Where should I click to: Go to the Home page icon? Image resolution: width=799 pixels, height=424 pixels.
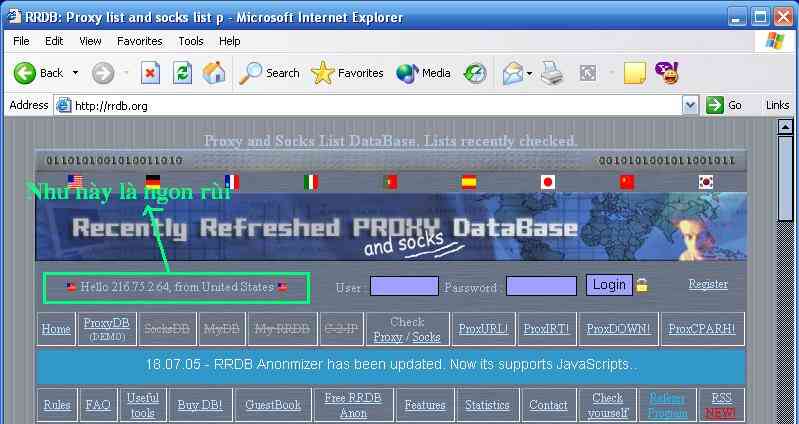213,73
